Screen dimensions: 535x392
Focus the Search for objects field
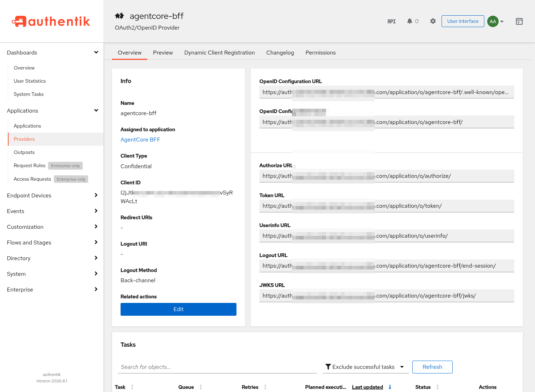217,367
